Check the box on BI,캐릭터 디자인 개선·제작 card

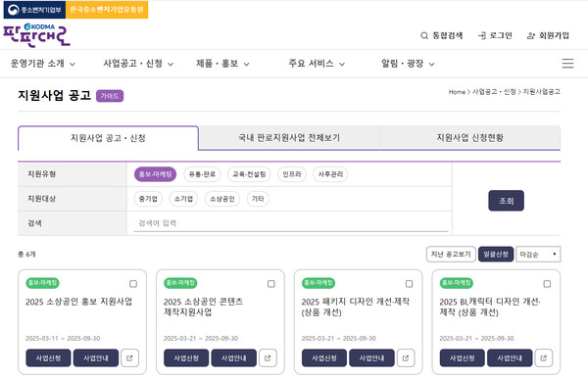coord(547,284)
